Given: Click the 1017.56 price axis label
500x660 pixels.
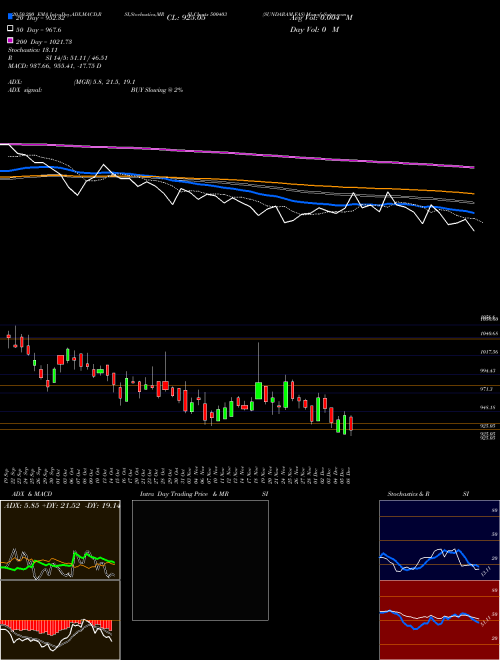Looking at the screenshot, I should coord(489,352).
